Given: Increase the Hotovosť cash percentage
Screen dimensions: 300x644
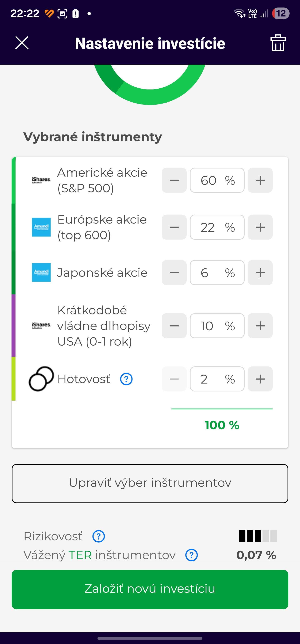Looking at the screenshot, I should (260, 379).
